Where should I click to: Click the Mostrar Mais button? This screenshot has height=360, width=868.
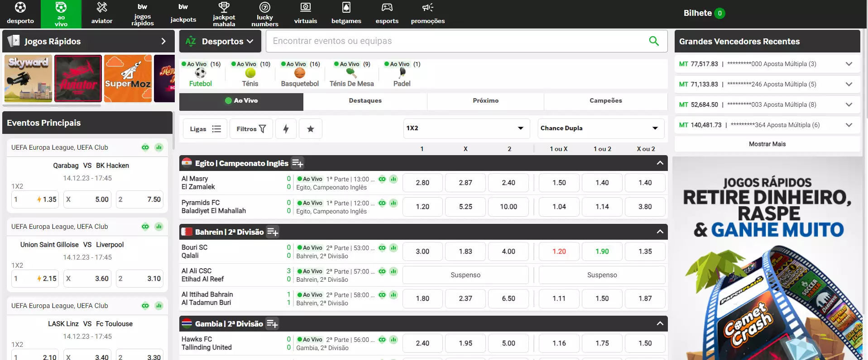click(x=767, y=144)
